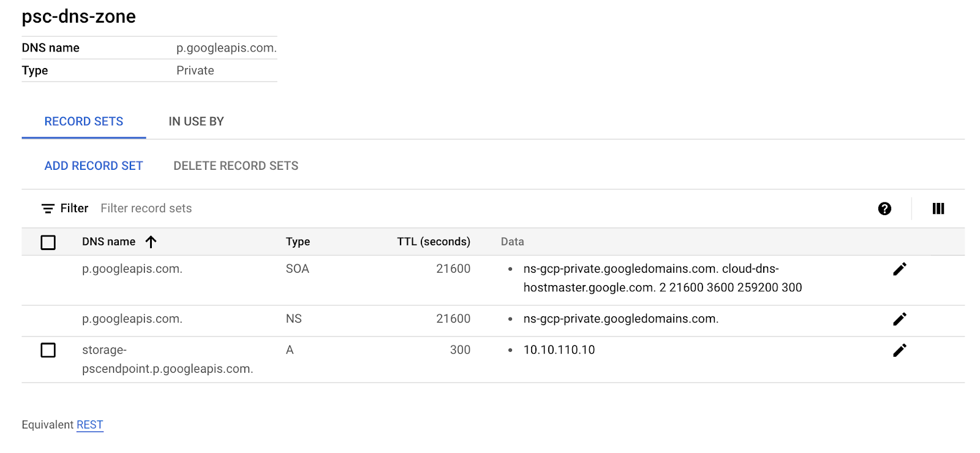Focus the Filter record sets field
Image resolution: width=980 pixels, height=453 pixels.
pos(146,208)
